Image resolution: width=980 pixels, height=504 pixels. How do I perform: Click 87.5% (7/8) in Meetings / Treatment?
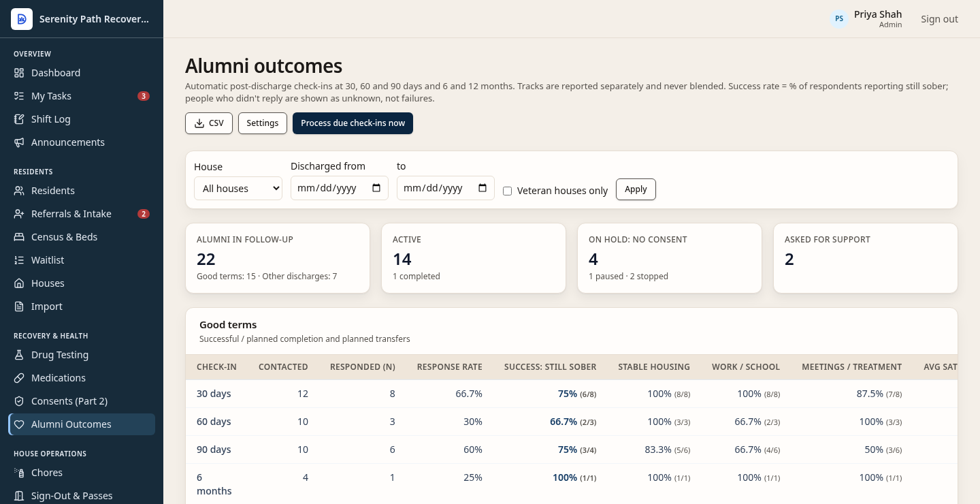pyautogui.click(x=879, y=394)
